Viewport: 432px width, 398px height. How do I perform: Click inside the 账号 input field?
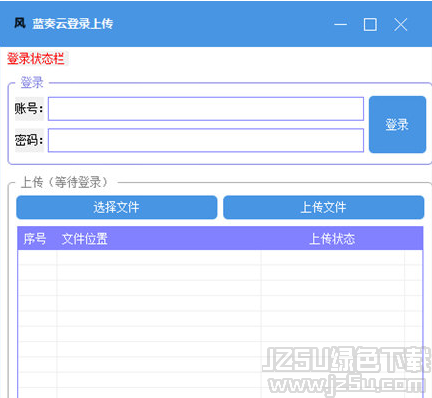(206, 109)
